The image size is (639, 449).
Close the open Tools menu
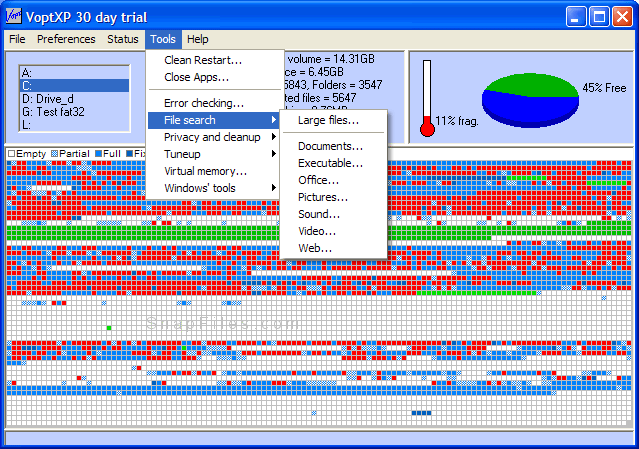163,39
